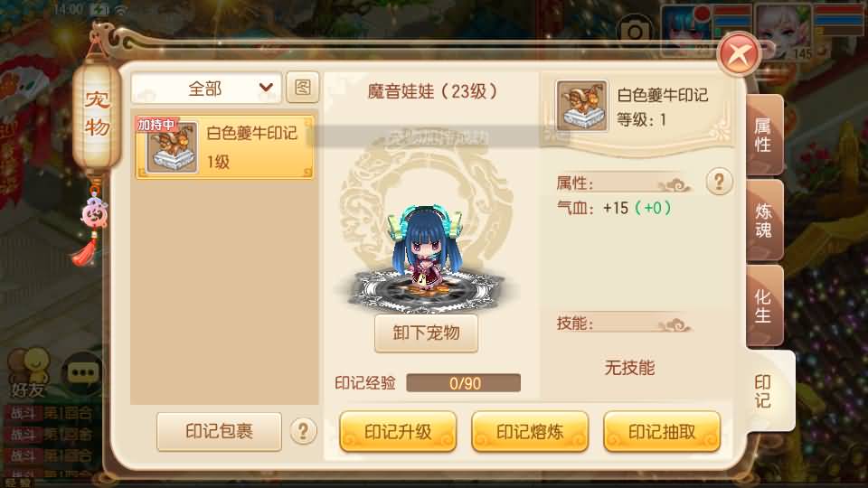
Task: Click the help icon beside 印记包裹
Action: 303,431
